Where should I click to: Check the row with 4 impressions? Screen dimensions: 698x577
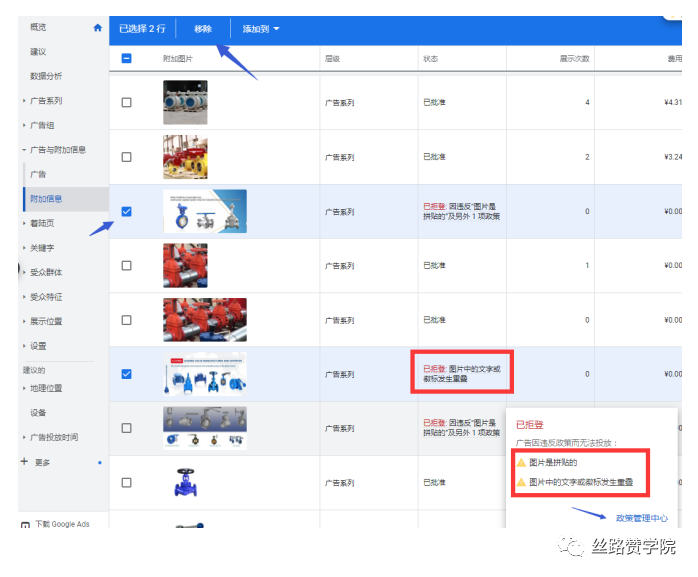[x=126, y=102]
